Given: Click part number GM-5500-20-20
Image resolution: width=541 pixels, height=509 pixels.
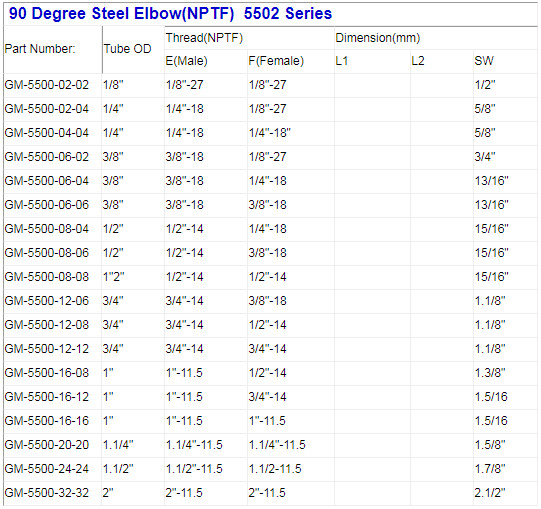Looking at the screenshot, I should coord(47,444).
